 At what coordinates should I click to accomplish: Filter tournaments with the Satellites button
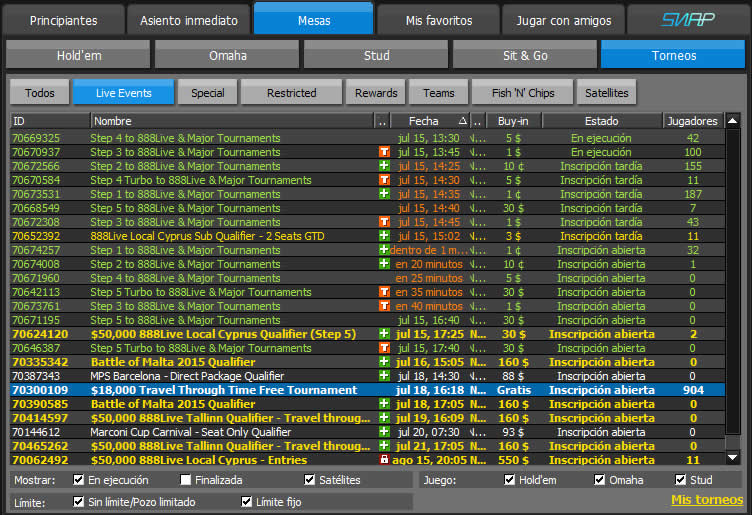tap(607, 93)
